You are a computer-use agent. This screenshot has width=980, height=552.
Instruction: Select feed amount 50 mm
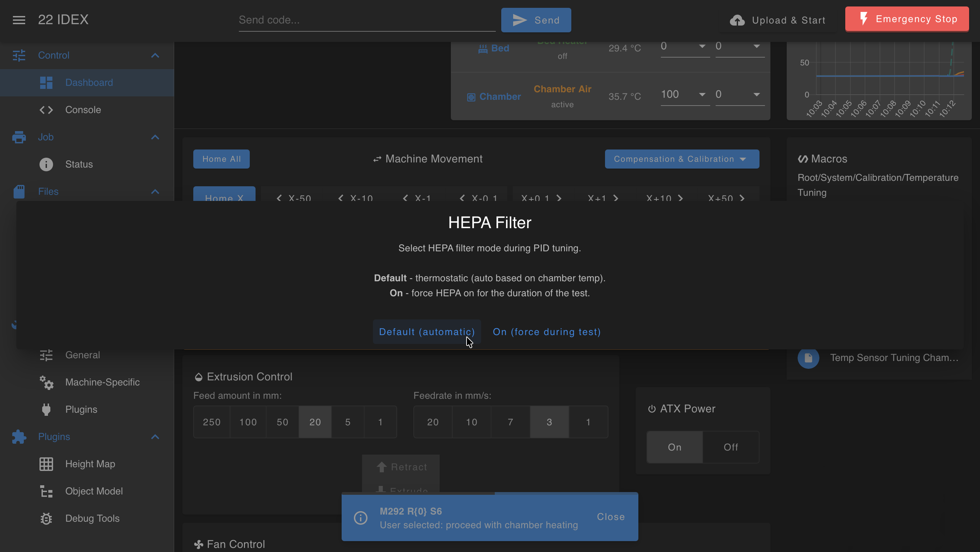pyautogui.click(x=282, y=422)
